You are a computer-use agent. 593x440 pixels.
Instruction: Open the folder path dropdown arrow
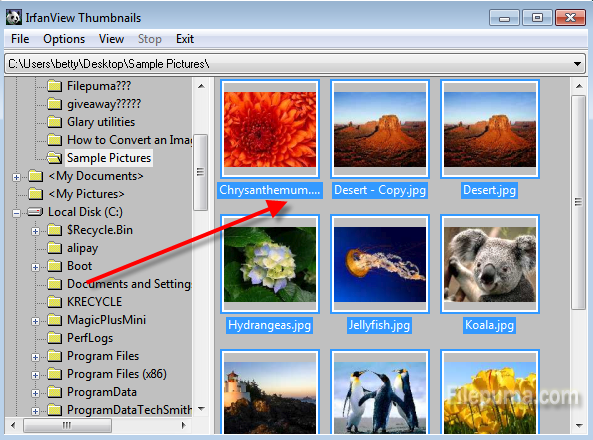coord(577,64)
